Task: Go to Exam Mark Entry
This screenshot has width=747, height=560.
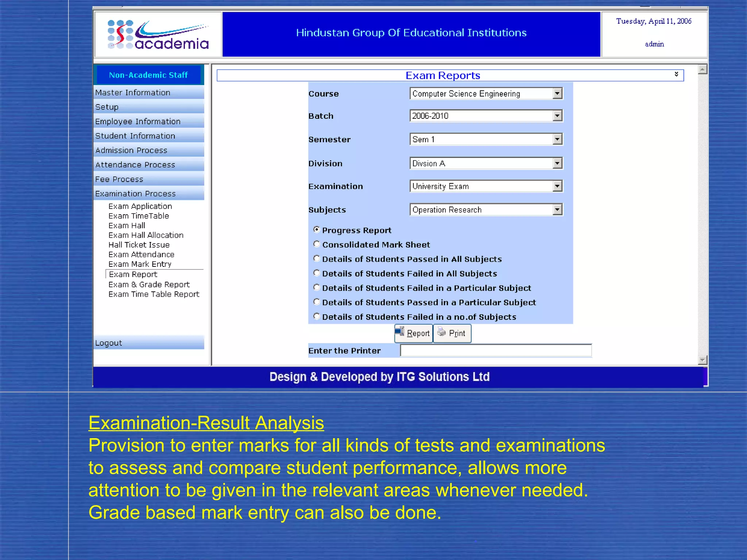Action: pyautogui.click(x=140, y=264)
